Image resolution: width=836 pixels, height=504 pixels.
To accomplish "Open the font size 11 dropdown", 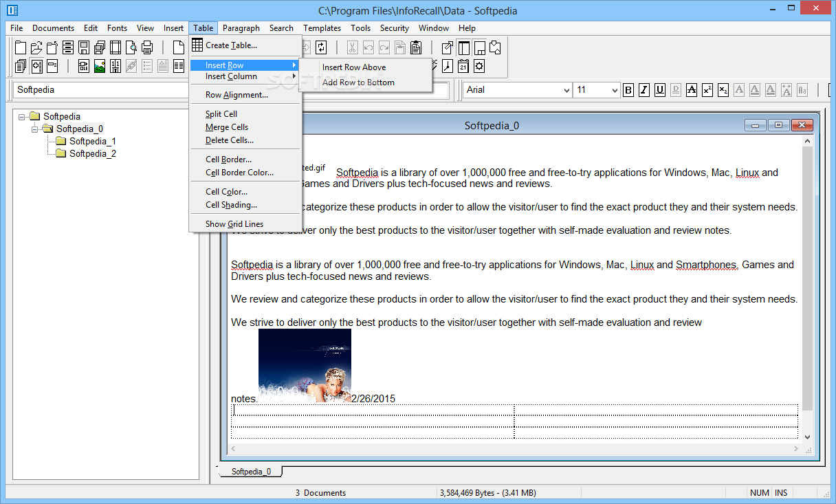I will coord(615,90).
